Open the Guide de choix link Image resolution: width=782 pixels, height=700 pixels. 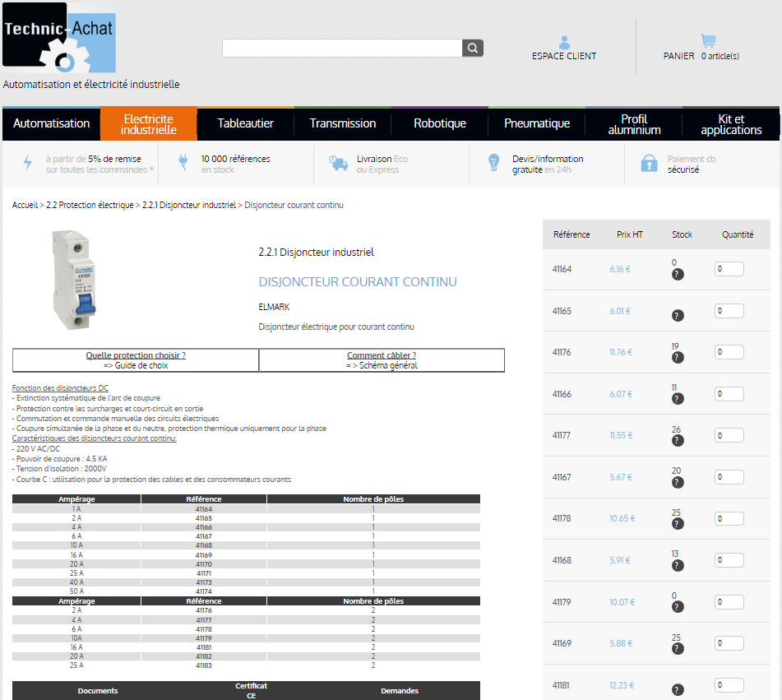(x=136, y=365)
